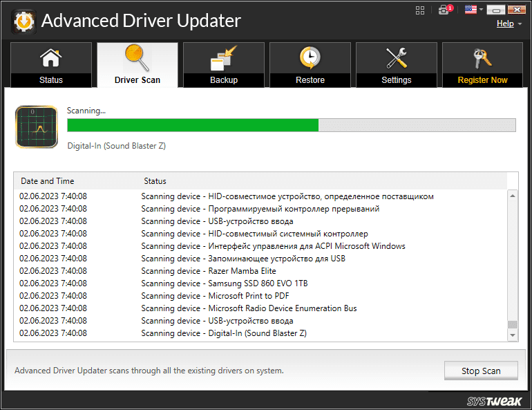Click the Backup folders icon
The width and height of the screenshot is (532, 410).
(x=224, y=58)
